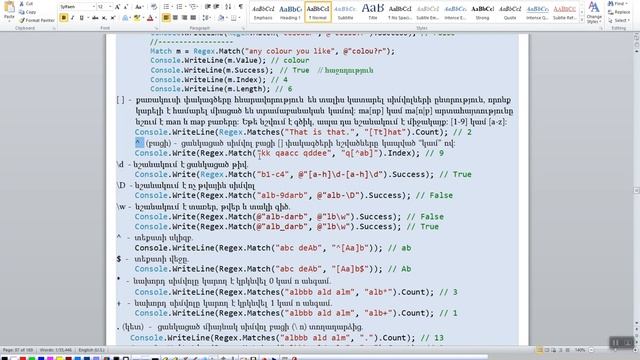Click the page number status indicator
This screenshot has width=640, height=360.
(18, 350)
